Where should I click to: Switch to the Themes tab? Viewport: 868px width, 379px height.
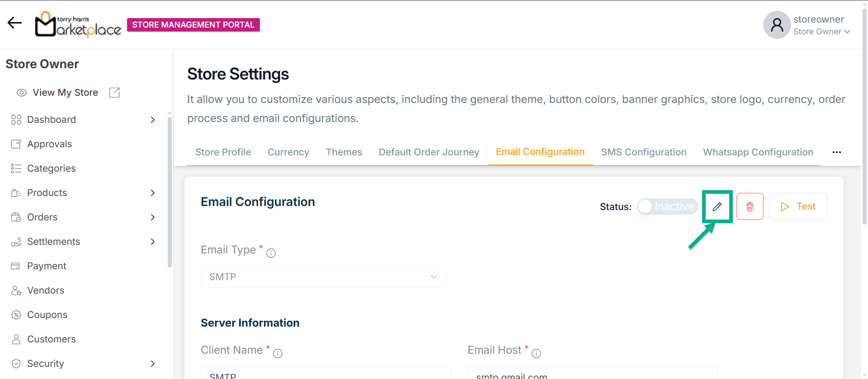(x=344, y=152)
